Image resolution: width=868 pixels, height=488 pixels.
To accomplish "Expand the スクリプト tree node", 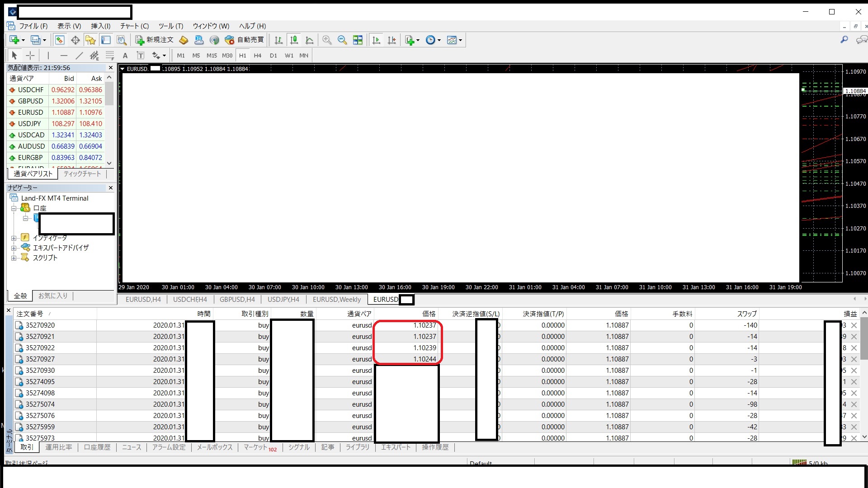I will click(x=14, y=258).
